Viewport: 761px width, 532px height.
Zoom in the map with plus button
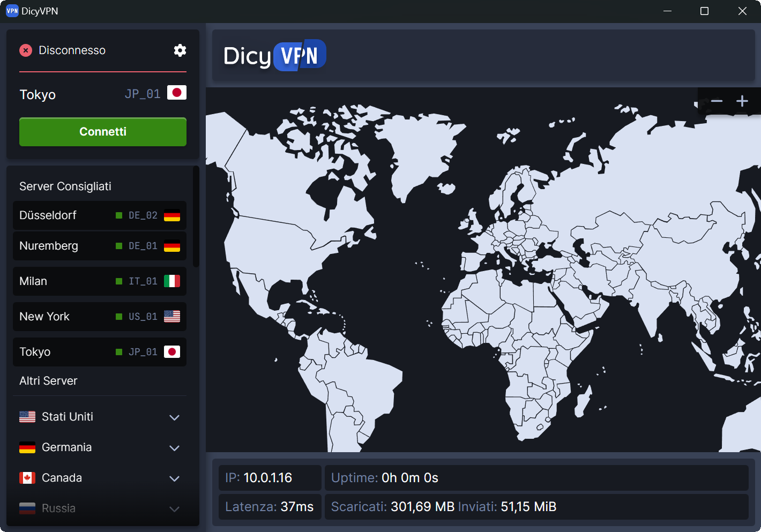742,101
